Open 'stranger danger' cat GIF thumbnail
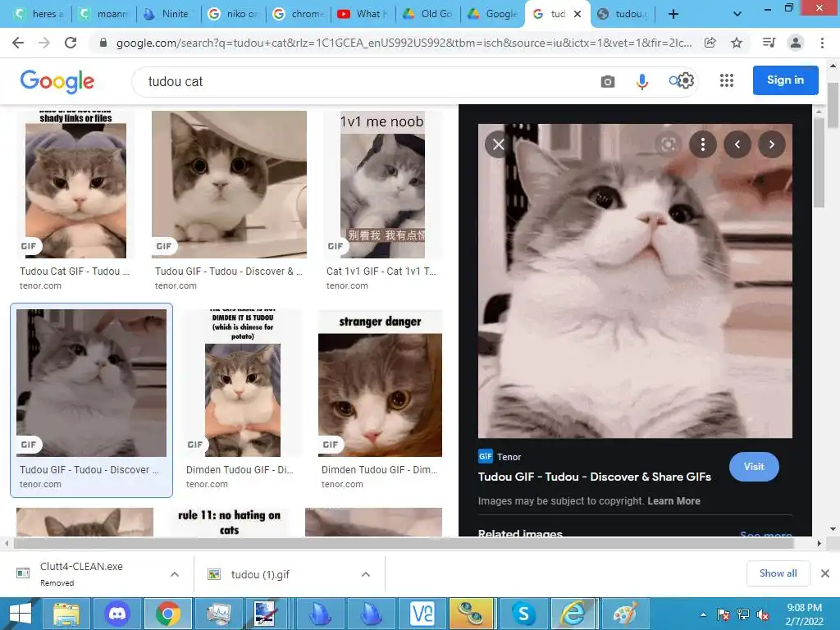The width and height of the screenshot is (840, 630). pyautogui.click(x=380, y=383)
